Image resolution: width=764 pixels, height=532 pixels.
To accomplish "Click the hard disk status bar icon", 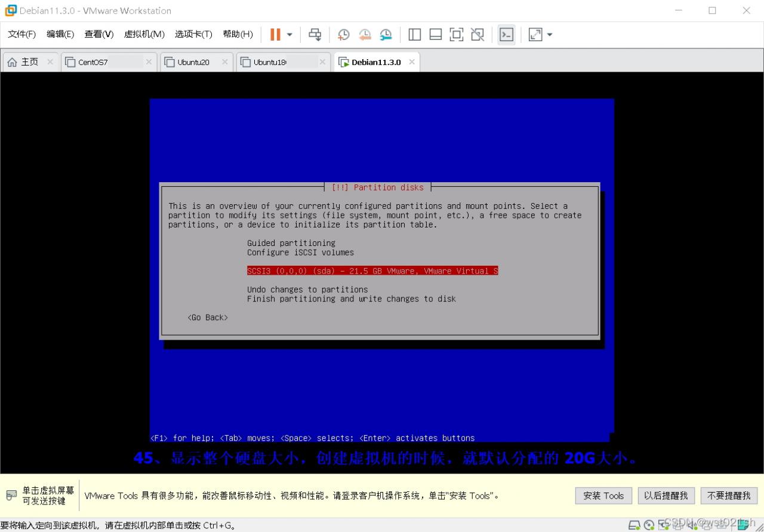I will (634, 525).
